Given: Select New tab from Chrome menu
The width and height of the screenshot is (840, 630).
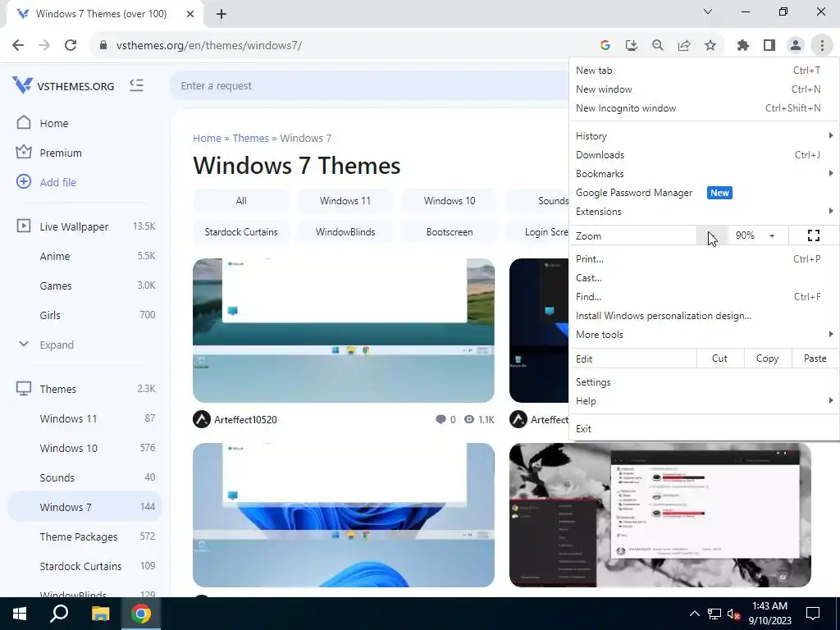Looking at the screenshot, I should (704, 71).
